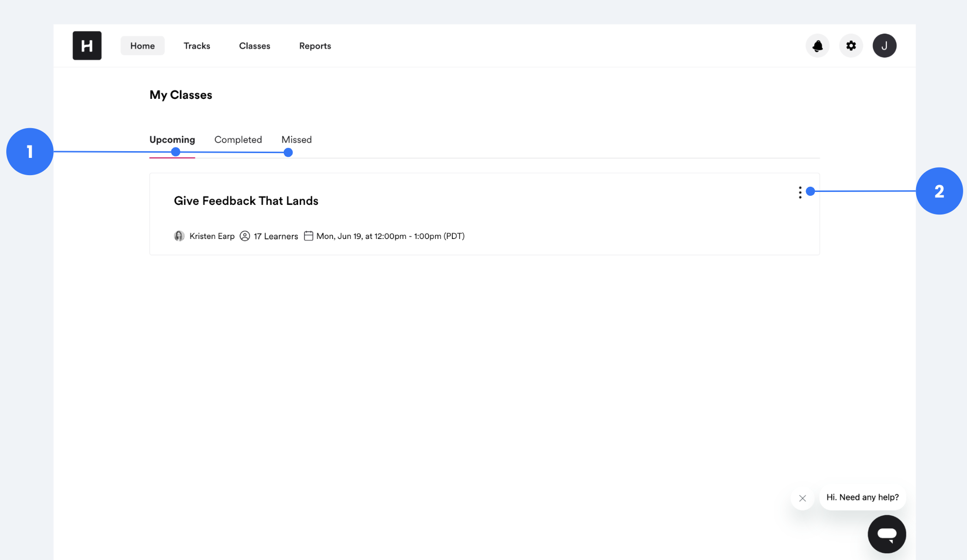Switch to the Missed tab
The image size is (967, 560).
pyautogui.click(x=296, y=140)
